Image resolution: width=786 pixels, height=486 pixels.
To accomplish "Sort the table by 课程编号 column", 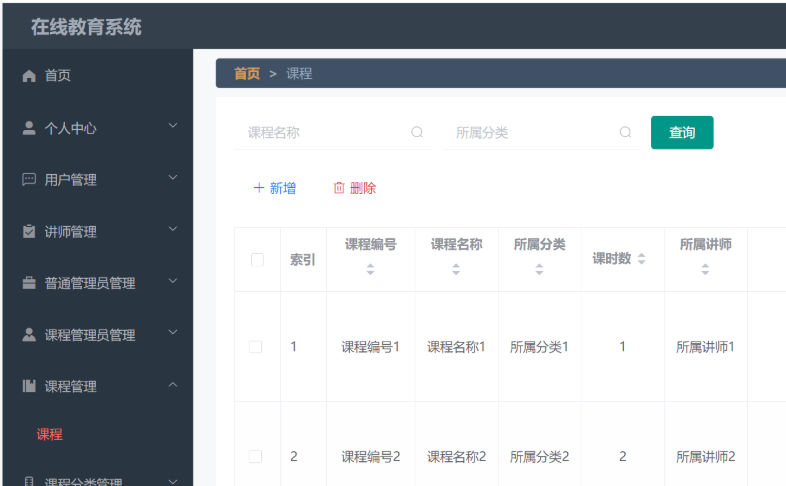I will (370, 269).
